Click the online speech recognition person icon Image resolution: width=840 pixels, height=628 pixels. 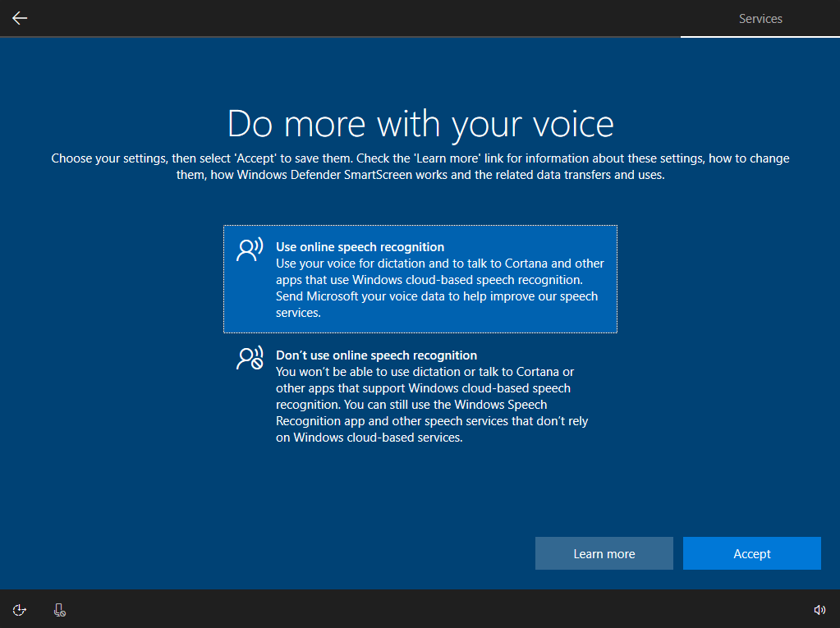(250, 250)
